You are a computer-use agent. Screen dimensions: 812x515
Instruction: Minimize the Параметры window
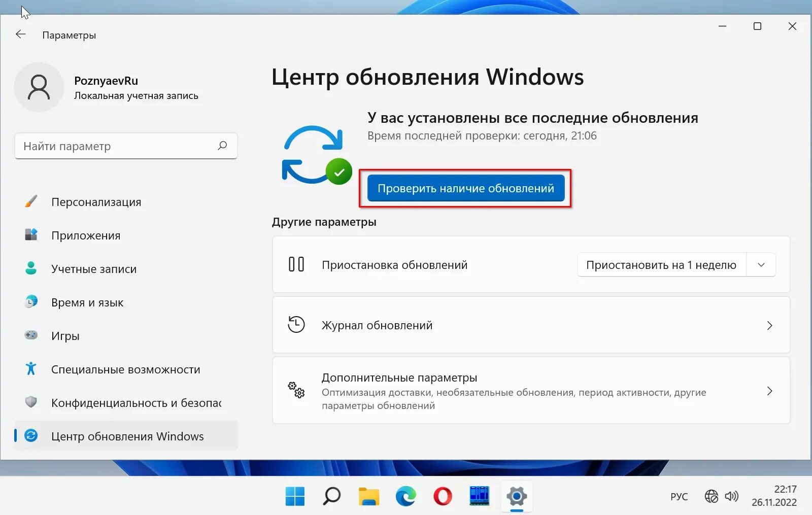tap(722, 26)
